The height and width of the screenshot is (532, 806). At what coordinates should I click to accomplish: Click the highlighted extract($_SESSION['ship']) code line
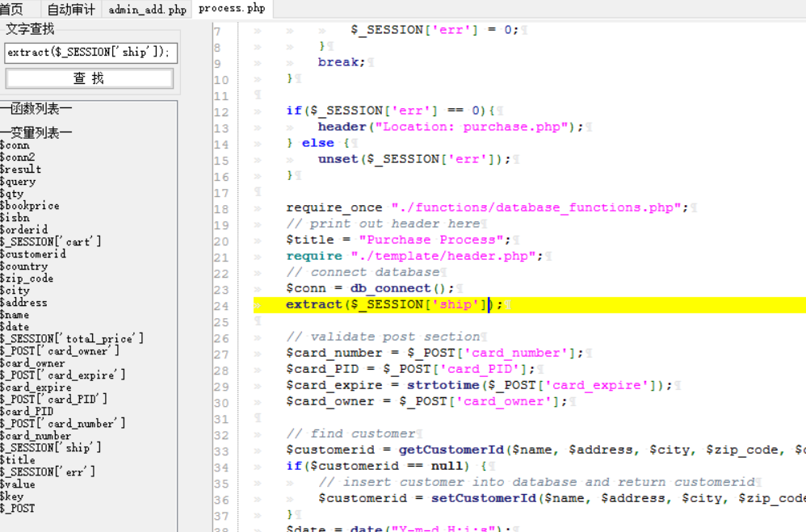coord(388,304)
